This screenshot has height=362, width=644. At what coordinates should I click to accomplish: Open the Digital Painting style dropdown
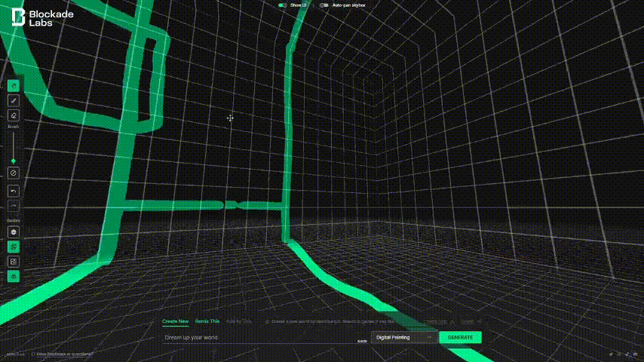(x=404, y=337)
